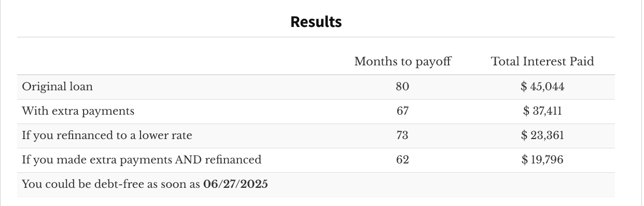Screen dimensions: 644x206
Task: Click the word 'Interest' in the column header
Action: pyautogui.click(x=542, y=61)
